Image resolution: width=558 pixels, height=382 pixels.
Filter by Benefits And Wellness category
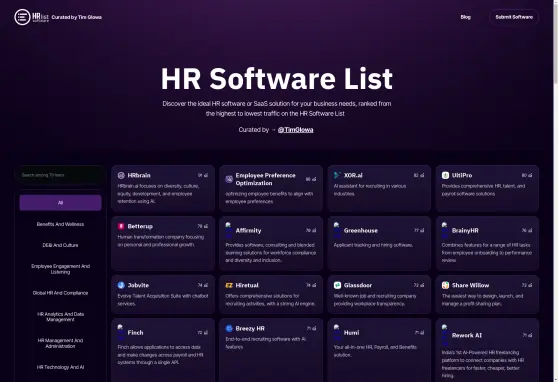60,224
